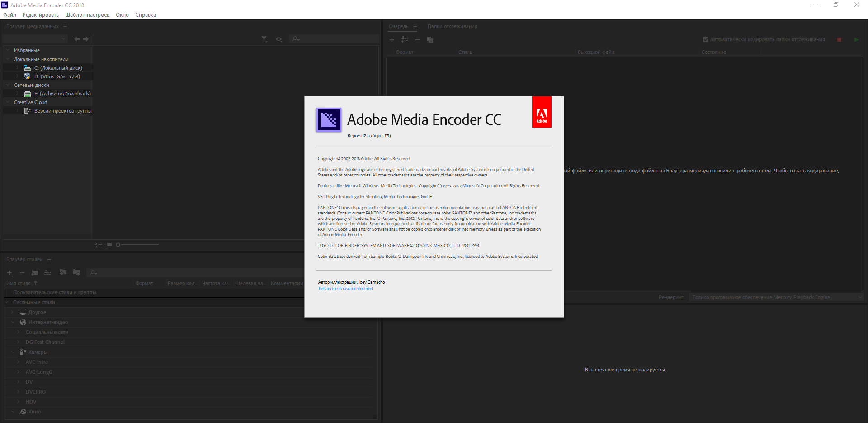Toggle Автоматически кодировать папки отслеживания checkbox

click(x=706, y=39)
